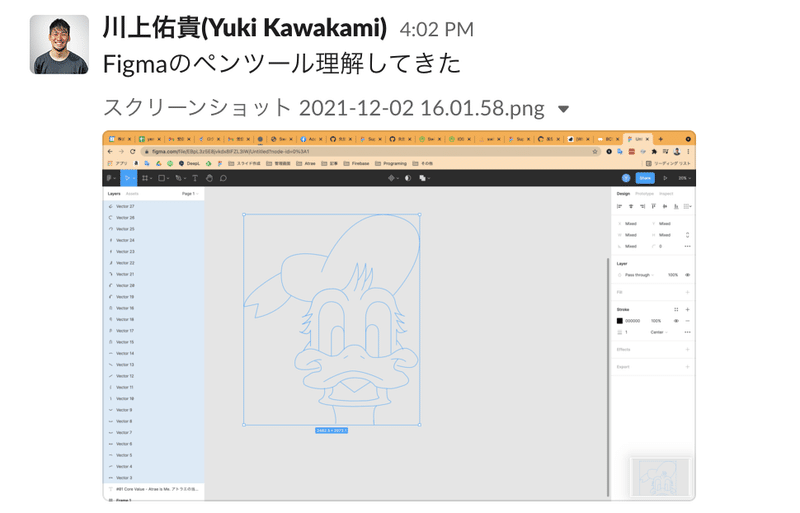Click the Create component icon

pos(392,178)
